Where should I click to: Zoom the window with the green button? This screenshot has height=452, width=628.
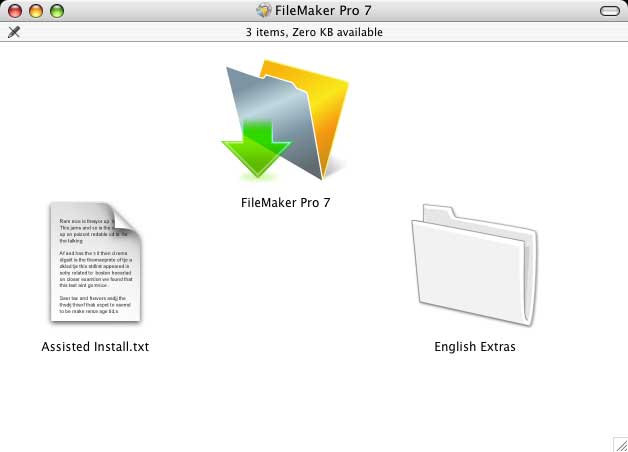click(x=57, y=11)
